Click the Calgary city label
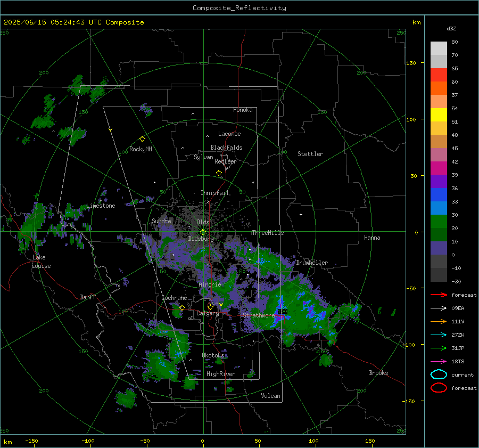The width and height of the screenshot is (479, 448). [208, 313]
